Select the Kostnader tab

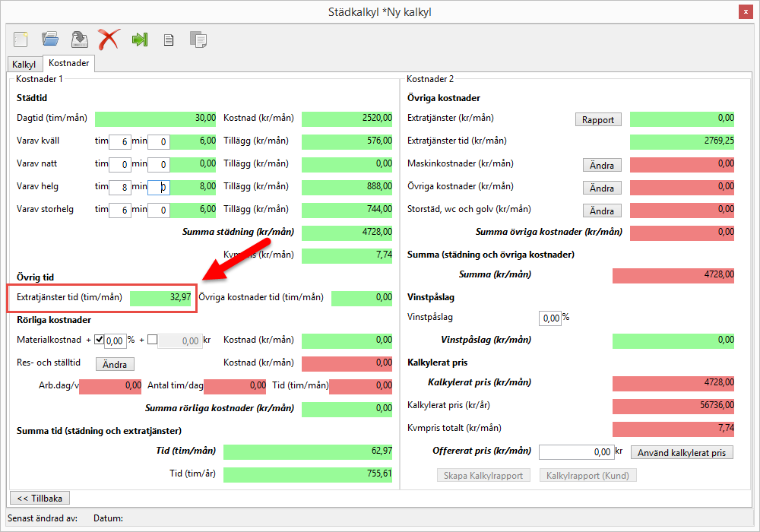[68, 64]
